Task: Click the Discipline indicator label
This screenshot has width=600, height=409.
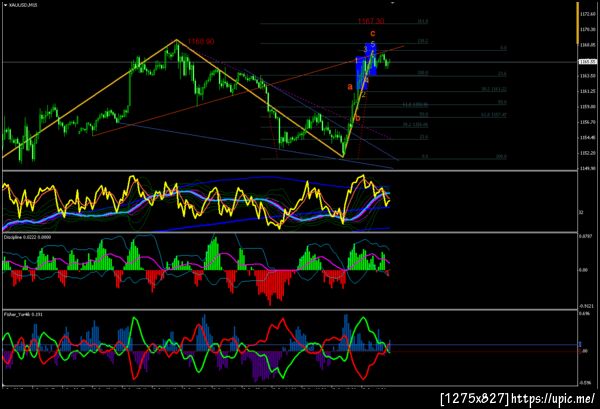Action: 27,237
